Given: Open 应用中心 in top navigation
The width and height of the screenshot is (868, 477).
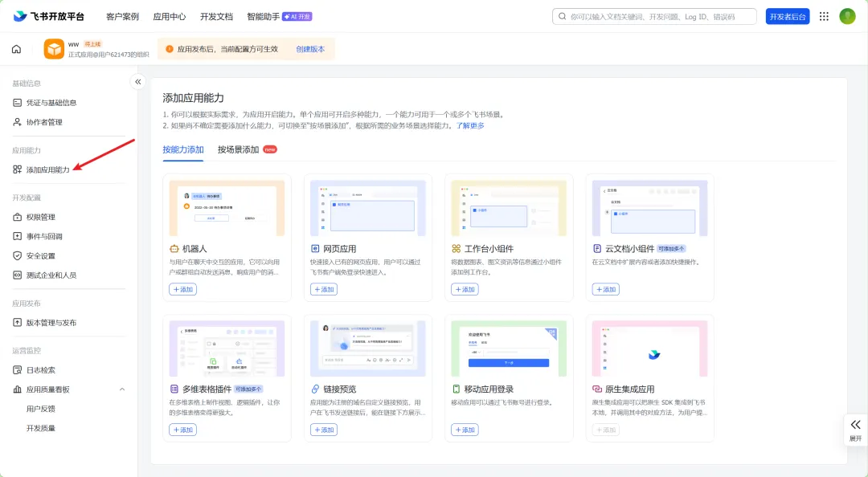Looking at the screenshot, I should (170, 17).
